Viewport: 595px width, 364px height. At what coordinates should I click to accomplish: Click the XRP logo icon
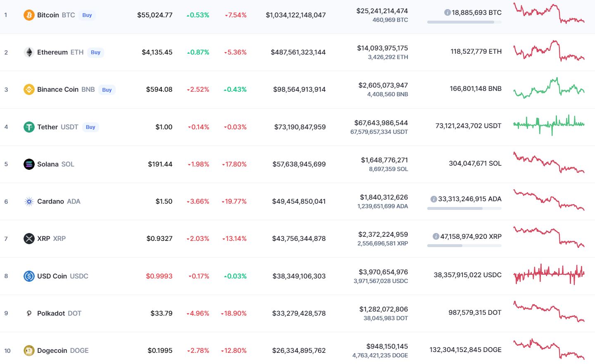pyautogui.click(x=29, y=239)
